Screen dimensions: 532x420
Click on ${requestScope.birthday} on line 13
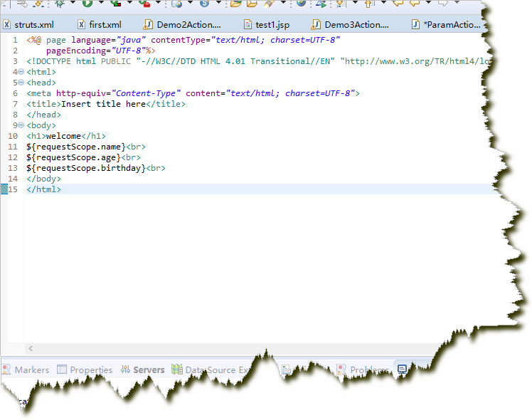click(x=86, y=168)
